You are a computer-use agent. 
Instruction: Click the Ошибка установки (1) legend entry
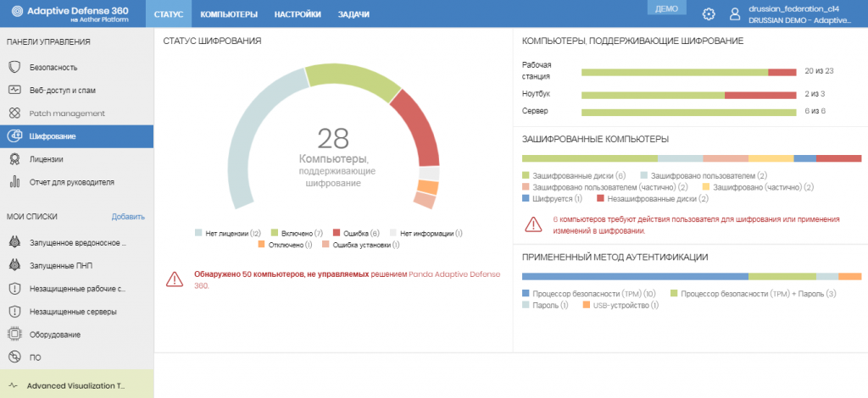(361, 245)
